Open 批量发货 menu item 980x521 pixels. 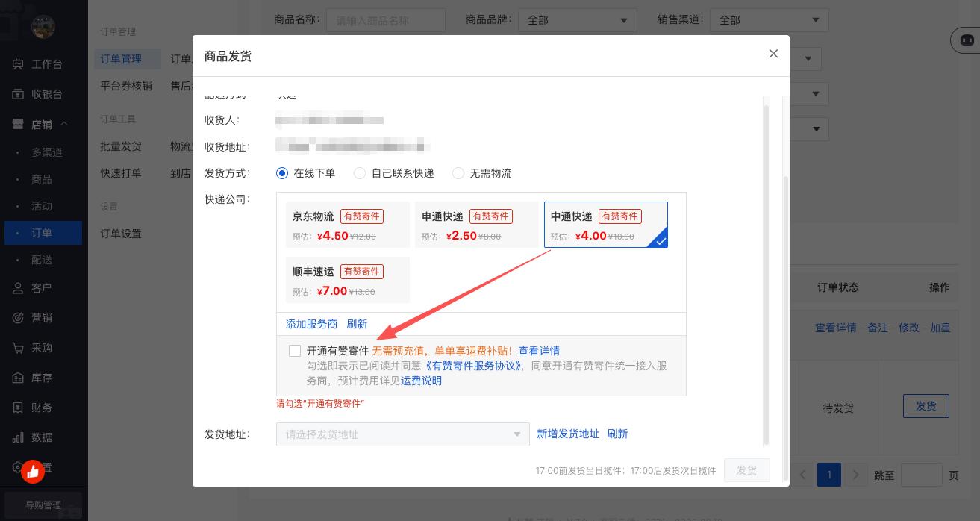pos(121,147)
